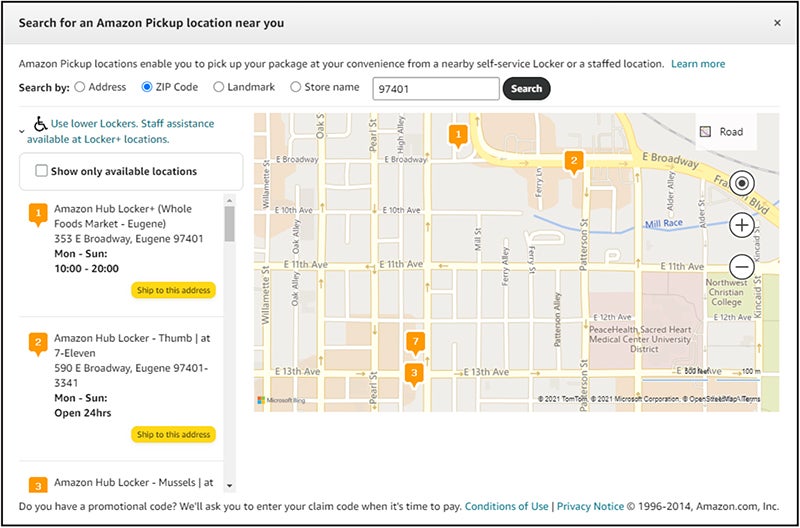Click the list scroll up arrow
Image resolution: width=800 pixels, height=528 pixels.
pos(230,199)
